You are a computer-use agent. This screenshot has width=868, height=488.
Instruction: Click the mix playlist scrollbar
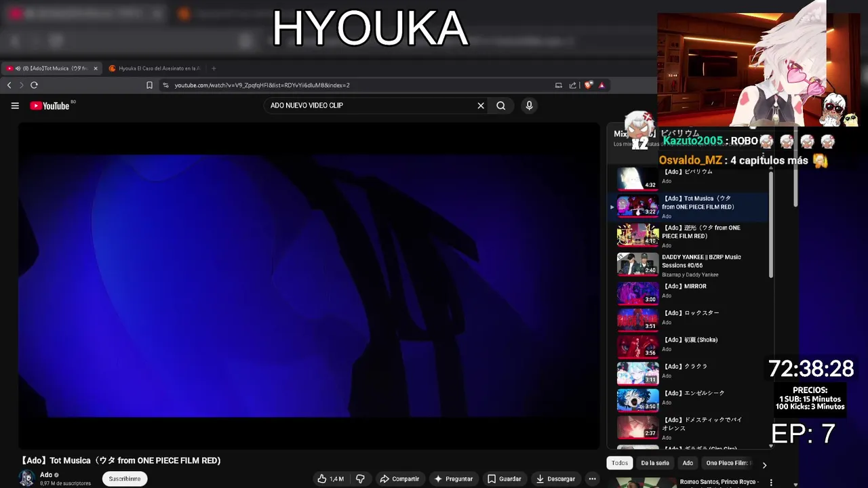point(771,225)
